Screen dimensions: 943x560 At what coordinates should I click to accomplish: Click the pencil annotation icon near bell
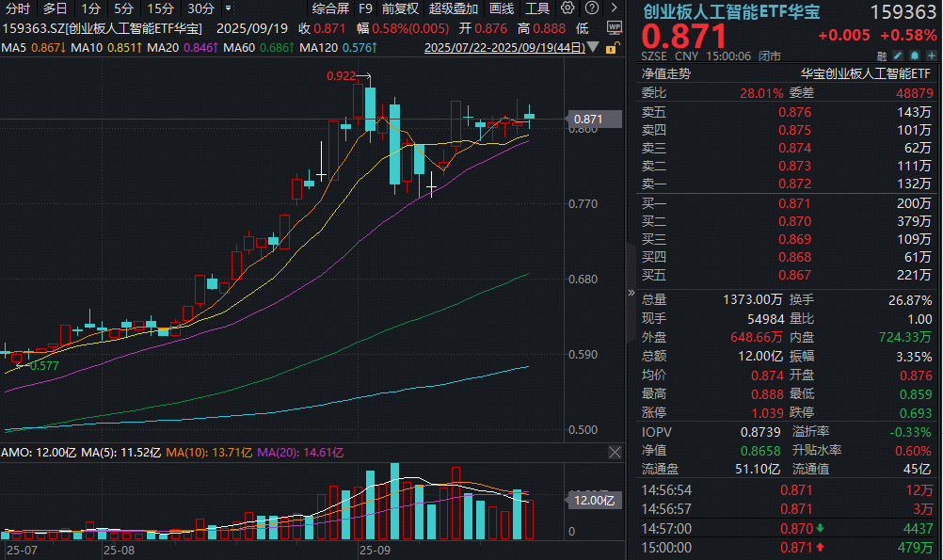pyautogui.click(x=897, y=56)
